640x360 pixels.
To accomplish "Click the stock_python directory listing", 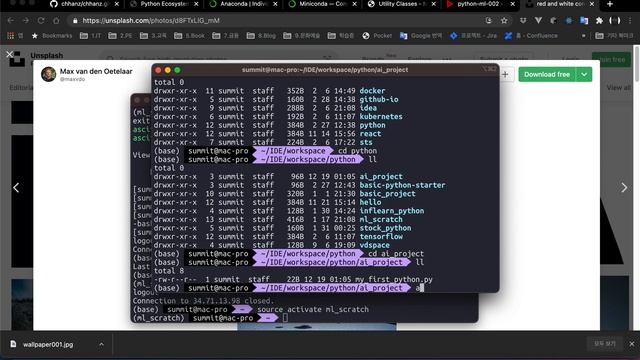I will (385, 228).
